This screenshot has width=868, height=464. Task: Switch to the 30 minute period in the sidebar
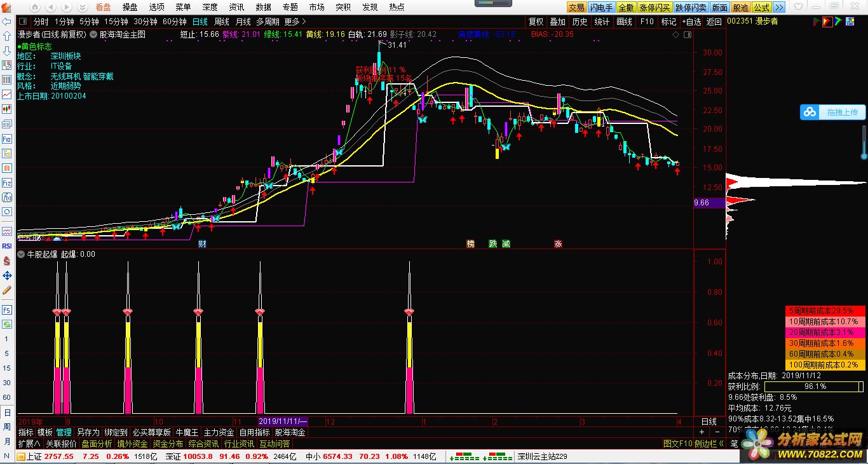pyautogui.click(x=6, y=383)
